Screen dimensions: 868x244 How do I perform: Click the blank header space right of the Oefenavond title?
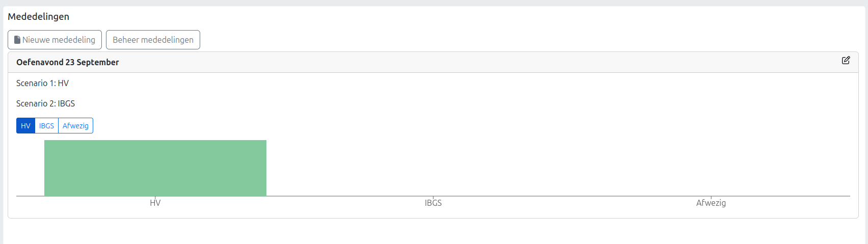click(458, 62)
